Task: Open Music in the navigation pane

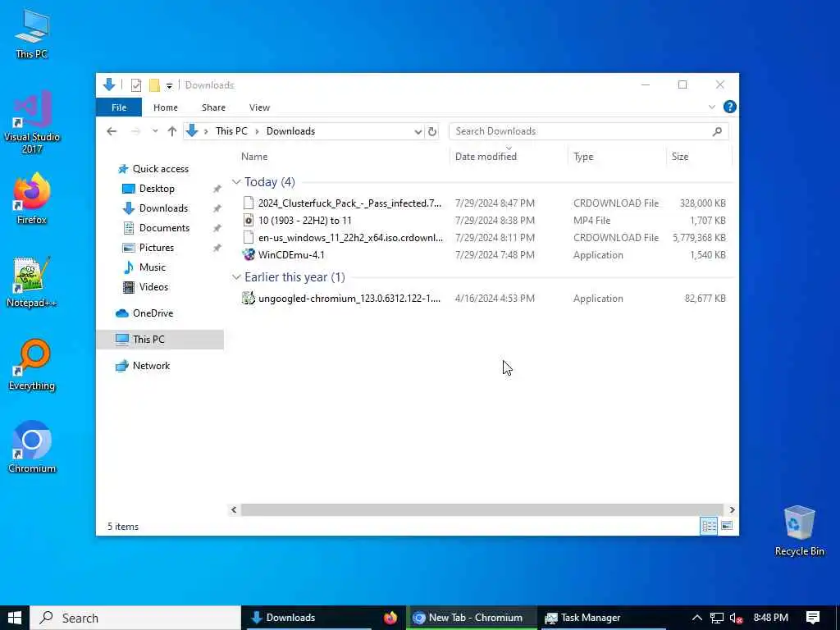Action: click(x=152, y=267)
